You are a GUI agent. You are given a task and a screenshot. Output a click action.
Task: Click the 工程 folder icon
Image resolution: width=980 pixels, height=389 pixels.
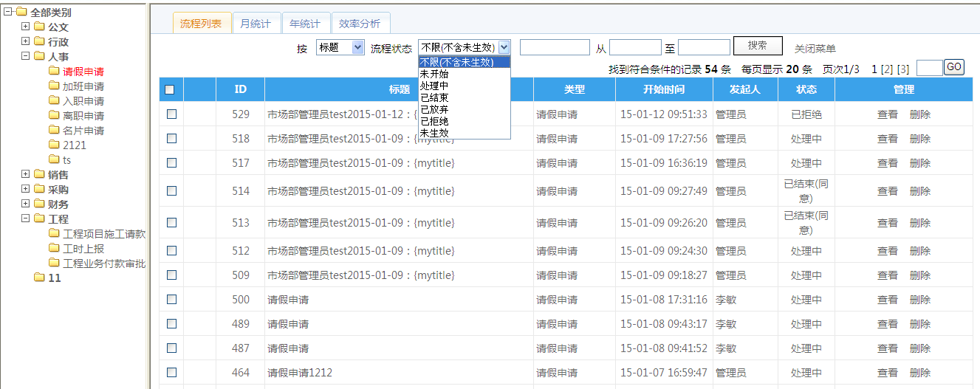39,219
